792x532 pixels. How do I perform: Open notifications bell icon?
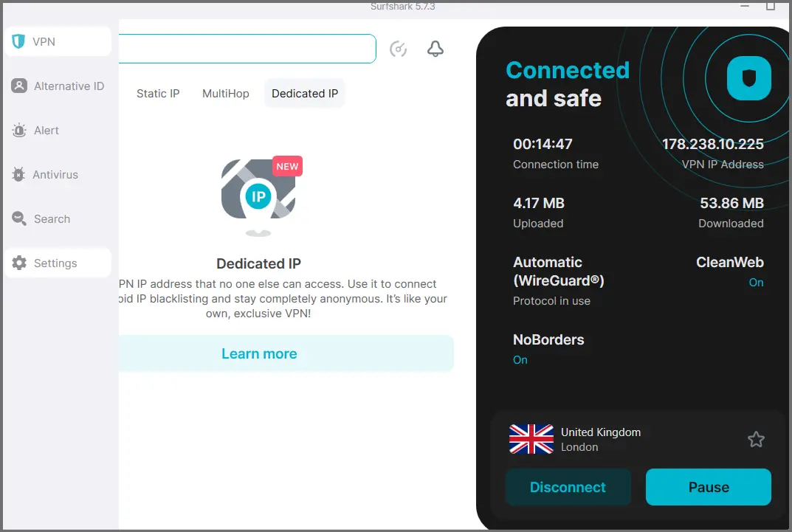pyautogui.click(x=435, y=49)
